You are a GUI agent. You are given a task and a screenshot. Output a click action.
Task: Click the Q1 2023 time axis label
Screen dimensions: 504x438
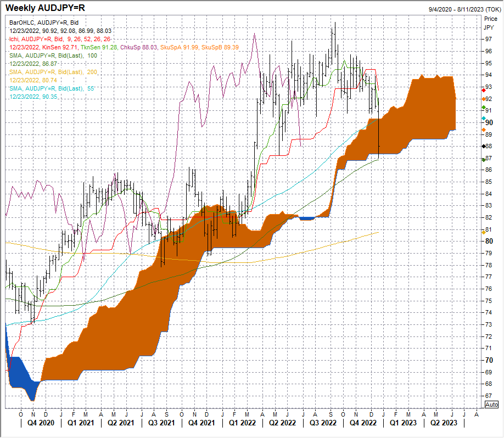click(x=403, y=423)
